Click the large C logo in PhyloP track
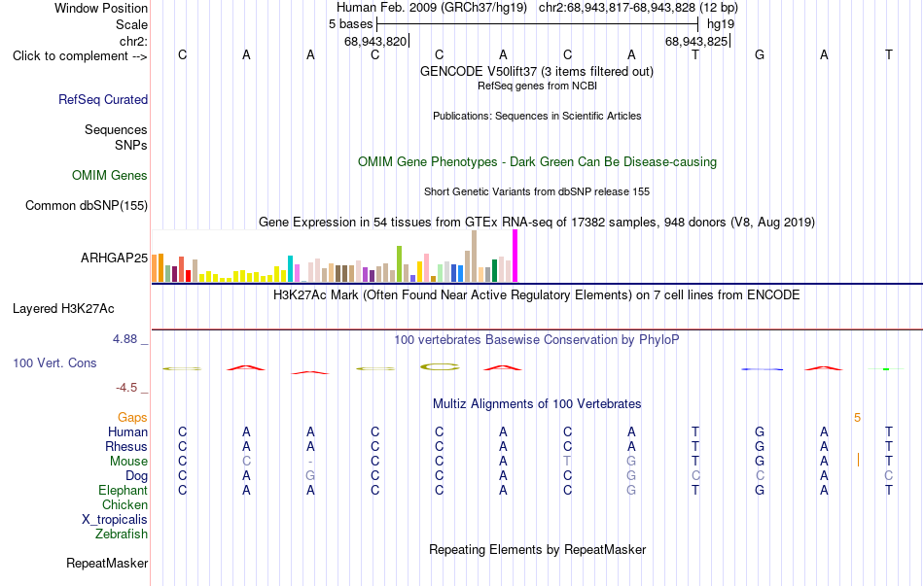924x586 pixels. tap(440, 367)
